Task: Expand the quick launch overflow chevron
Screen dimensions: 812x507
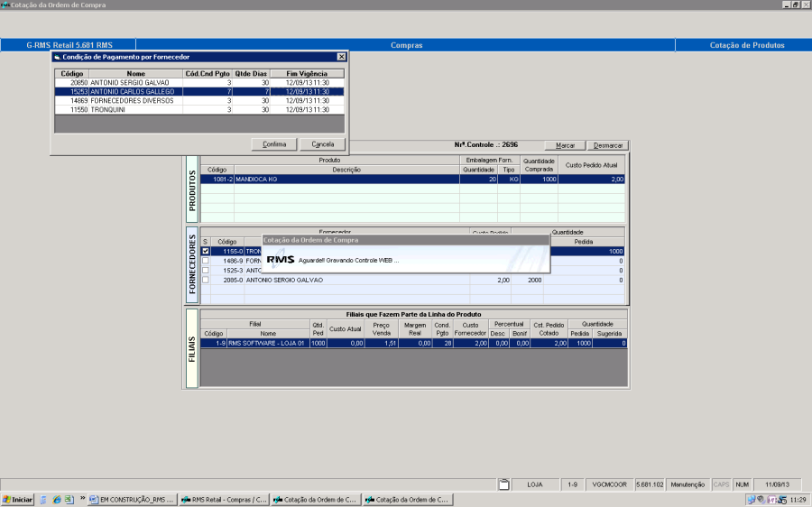Action: tap(82, 499)
